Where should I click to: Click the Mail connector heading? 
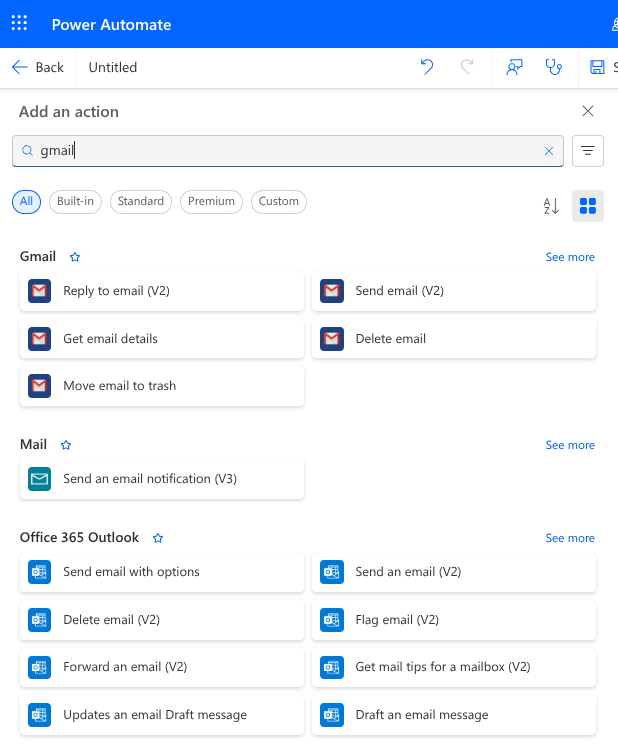coord(33,444)
